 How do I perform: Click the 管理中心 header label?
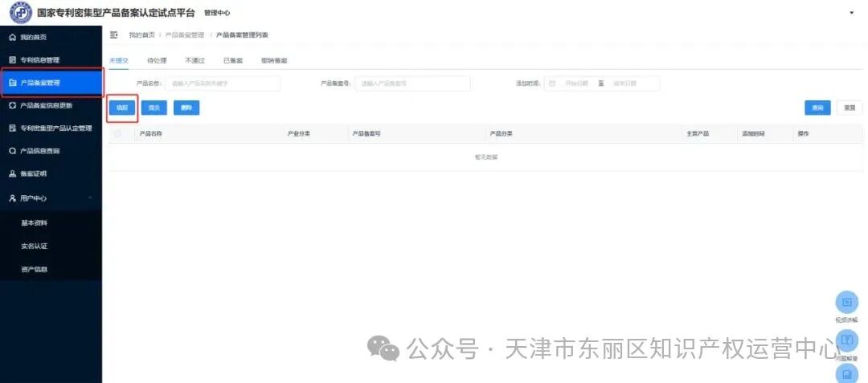pyautogui.click(x=217, y=13)
